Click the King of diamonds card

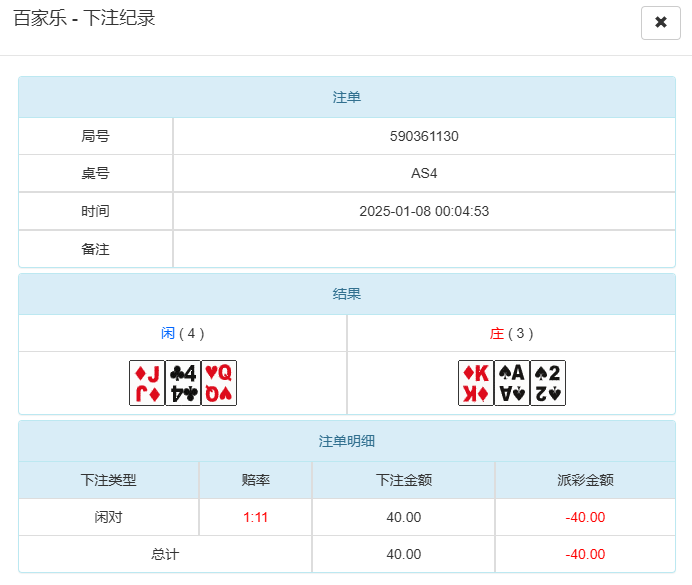pyautogui.click(x=476, y=383)
